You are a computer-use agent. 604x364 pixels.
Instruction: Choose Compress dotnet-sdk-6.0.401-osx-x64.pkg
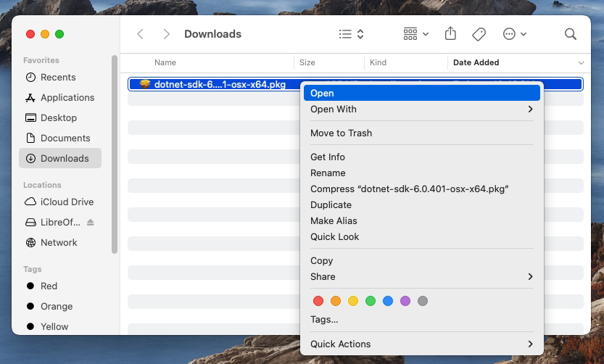click(x=422, y=189)
